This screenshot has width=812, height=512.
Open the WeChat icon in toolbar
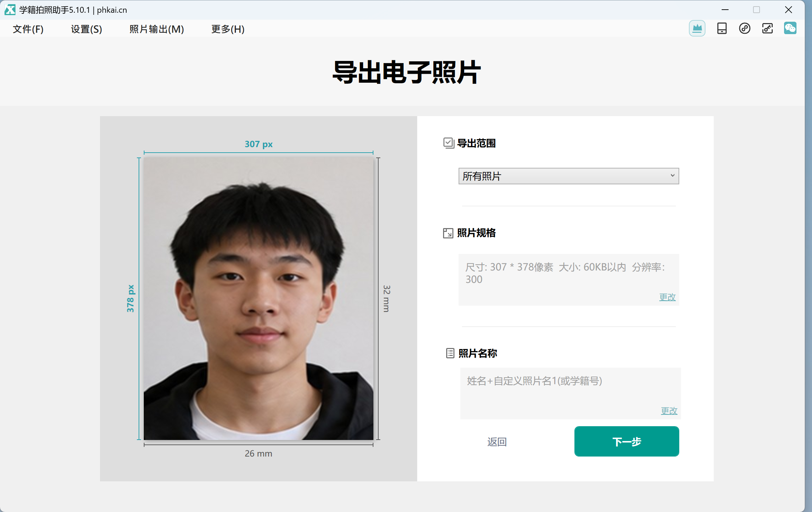[790, 28]
